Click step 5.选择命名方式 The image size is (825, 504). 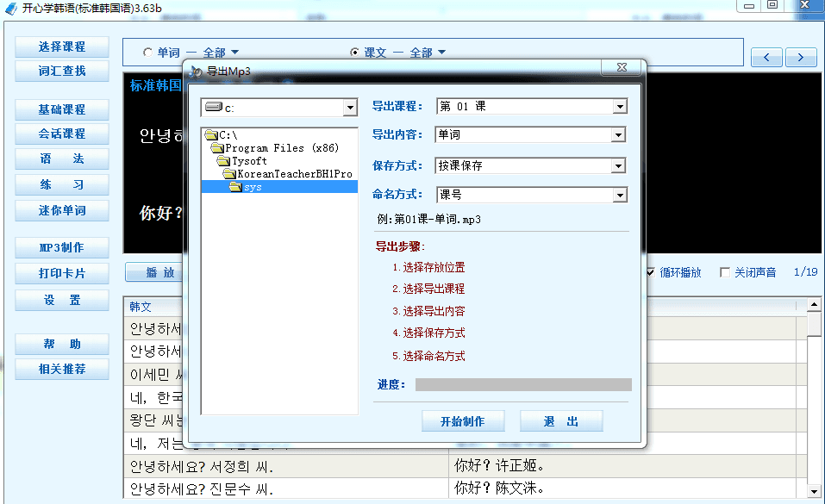click(x=428, y=356)
